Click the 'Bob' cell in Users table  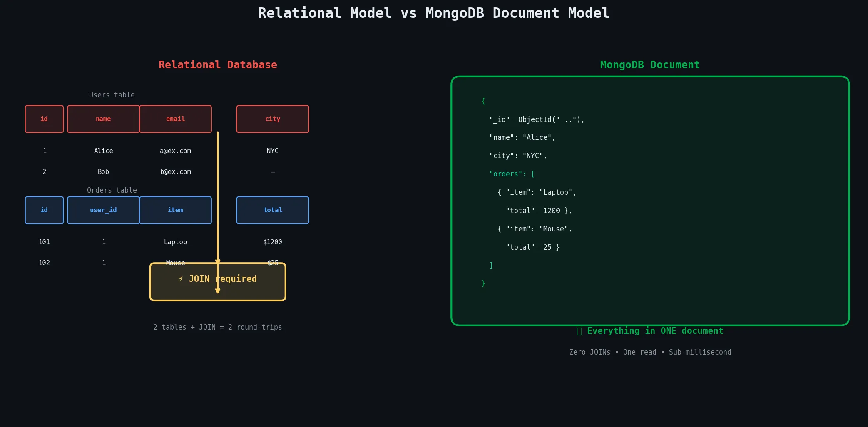pos(103,172)
